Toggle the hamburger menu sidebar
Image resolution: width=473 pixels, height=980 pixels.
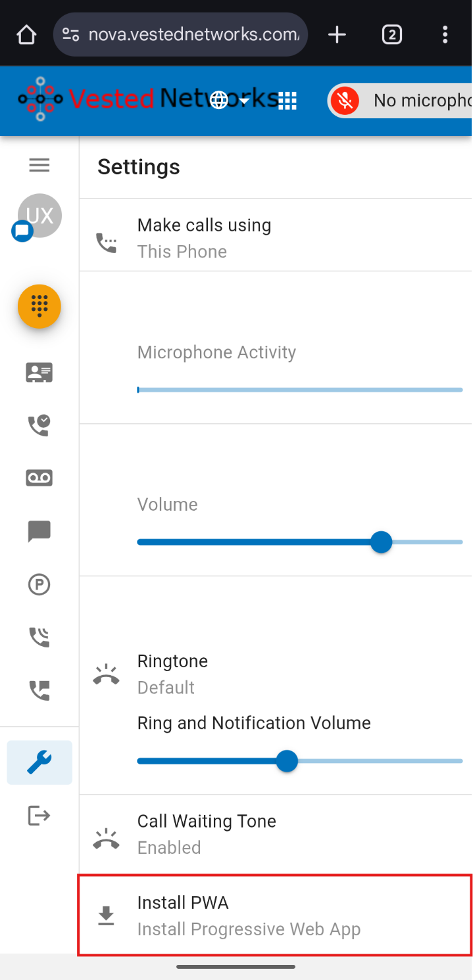pos(39,165)
